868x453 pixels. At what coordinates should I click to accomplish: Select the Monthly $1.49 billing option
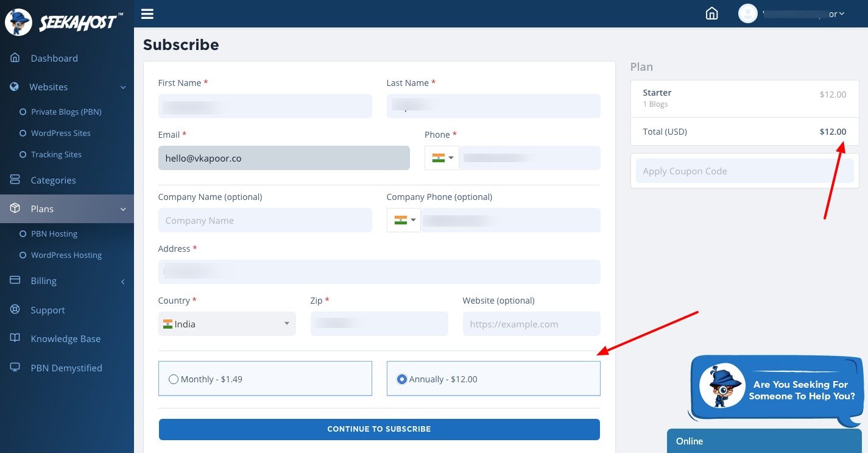[174, 379]
